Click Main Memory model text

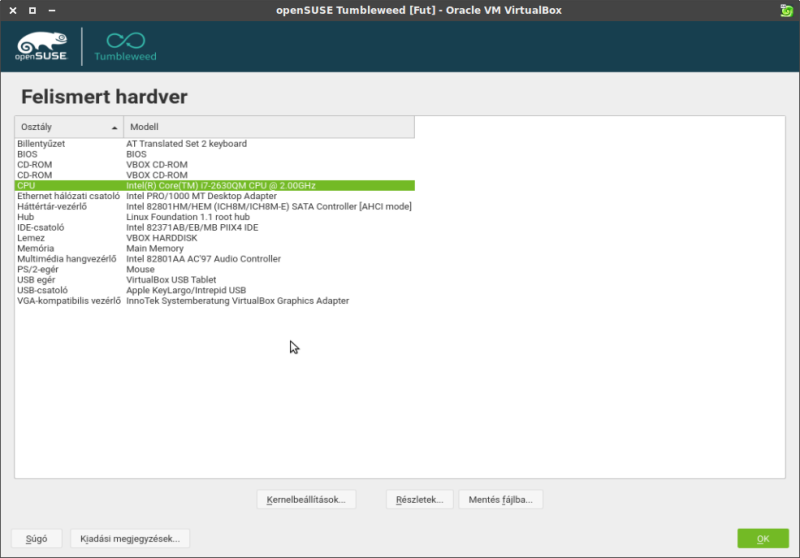[x=155, y=248]
